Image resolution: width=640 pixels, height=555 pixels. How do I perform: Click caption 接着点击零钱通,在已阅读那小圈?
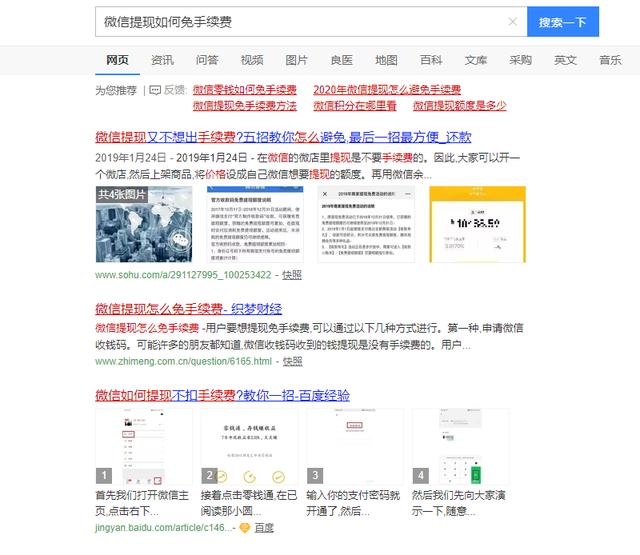249,503
